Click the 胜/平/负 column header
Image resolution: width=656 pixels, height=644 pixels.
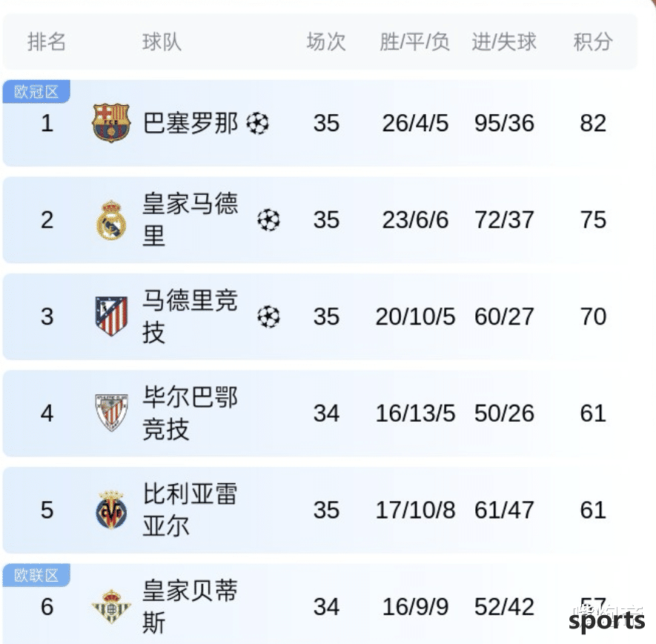[x=415, y=42]
